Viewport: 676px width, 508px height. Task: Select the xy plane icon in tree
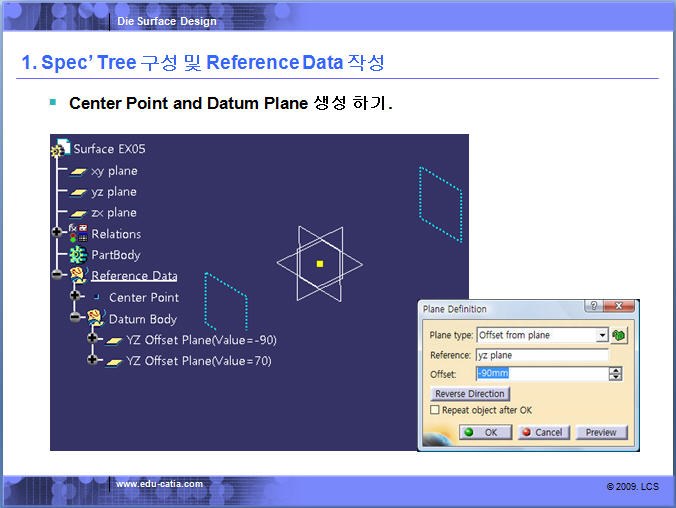tap(79, 171)
